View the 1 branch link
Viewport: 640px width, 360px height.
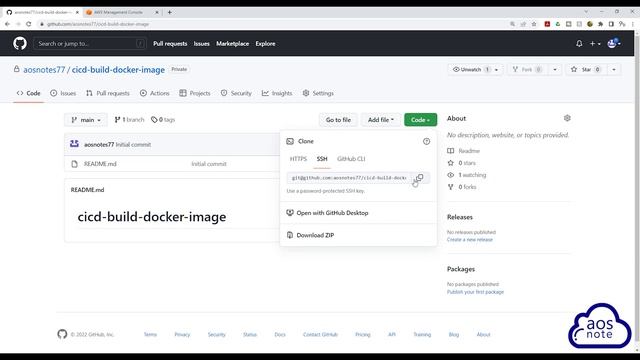129,120
